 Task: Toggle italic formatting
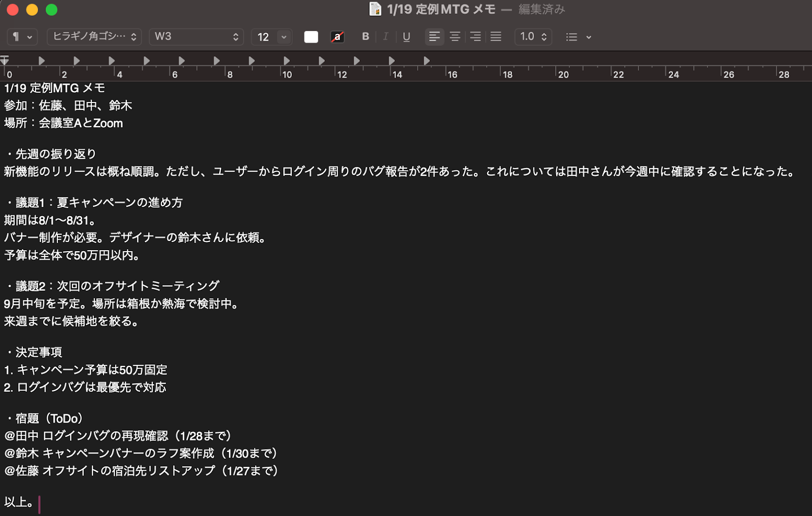click(x=386, y=37)
